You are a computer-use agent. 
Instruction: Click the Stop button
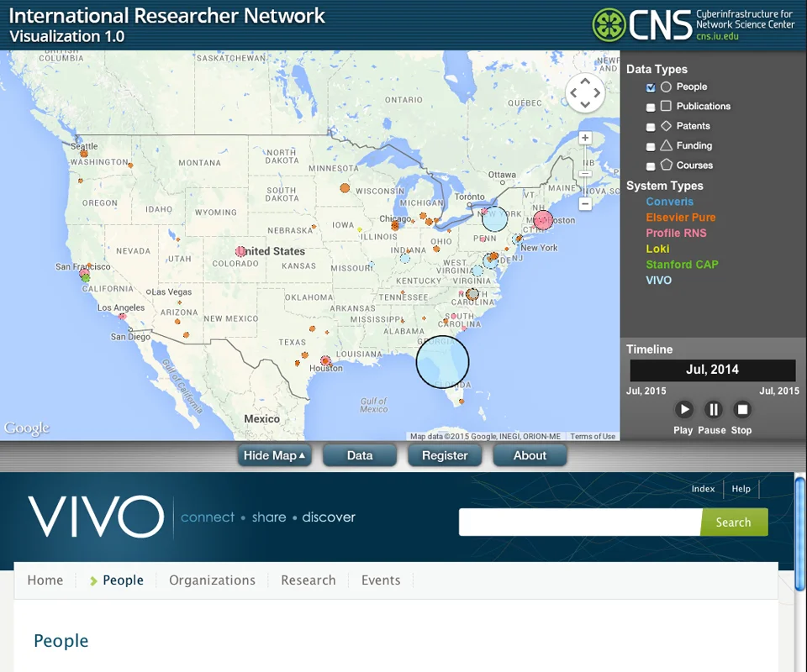click(742, 410)
